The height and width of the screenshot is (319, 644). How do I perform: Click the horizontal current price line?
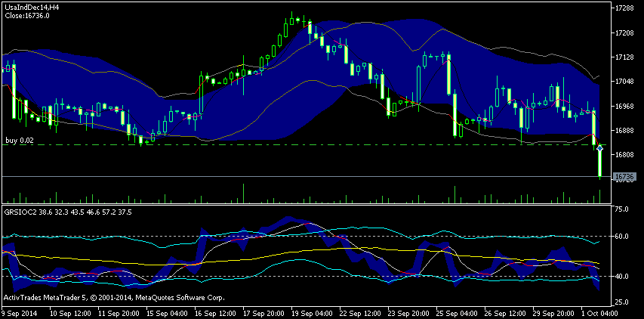(306, 177)
